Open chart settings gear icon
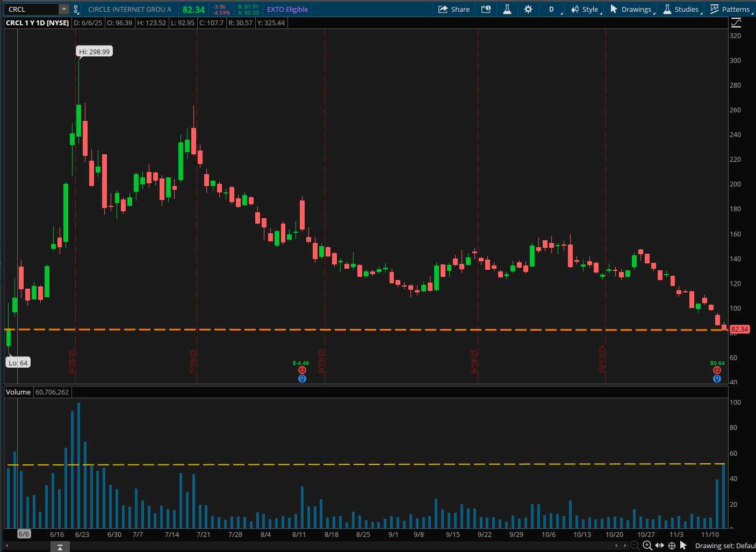The image size is (756, 552). click(x=528, y=9)
